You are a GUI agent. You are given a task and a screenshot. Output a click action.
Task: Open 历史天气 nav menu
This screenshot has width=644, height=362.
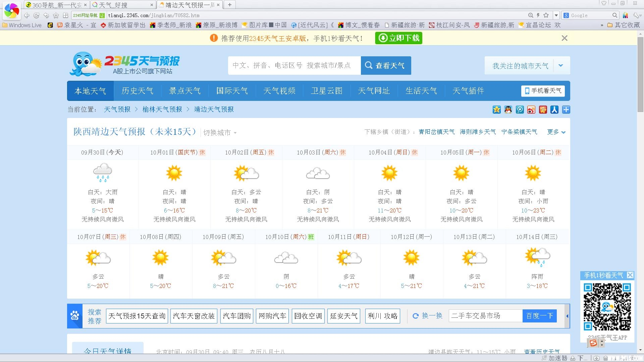click(x=137, y=91)
